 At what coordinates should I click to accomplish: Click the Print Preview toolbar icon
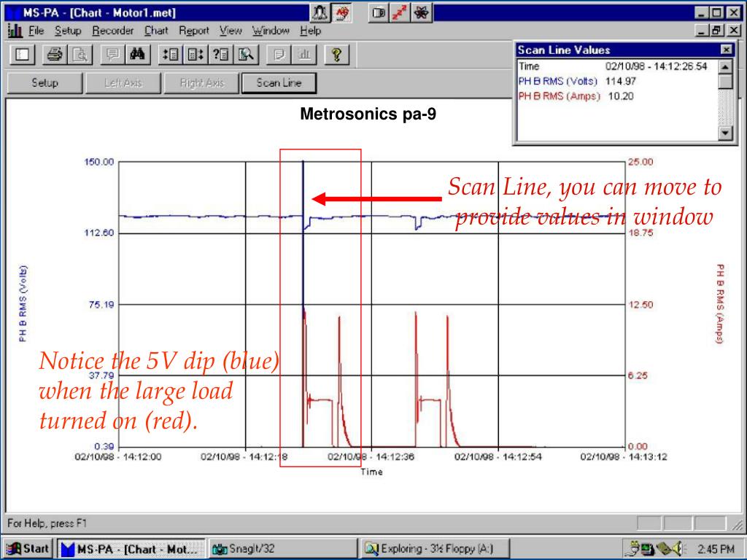80,55
